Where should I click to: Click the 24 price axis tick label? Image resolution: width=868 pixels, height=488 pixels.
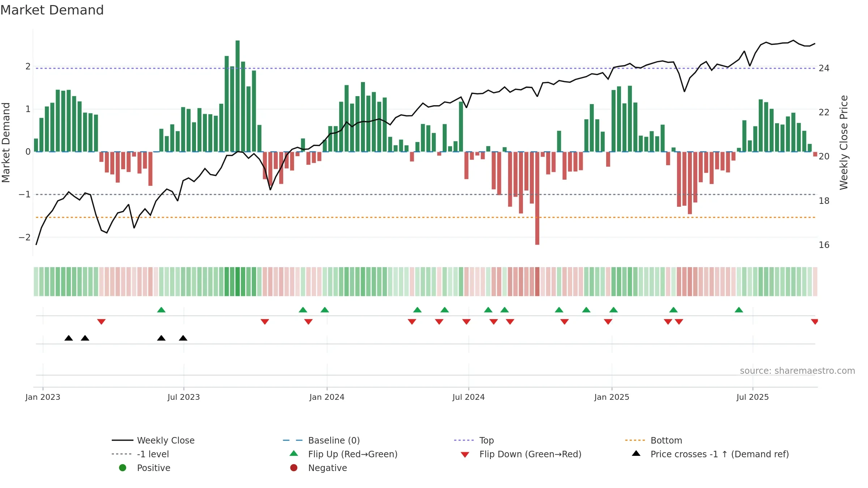pyautogui.click(x=824, y=68)
